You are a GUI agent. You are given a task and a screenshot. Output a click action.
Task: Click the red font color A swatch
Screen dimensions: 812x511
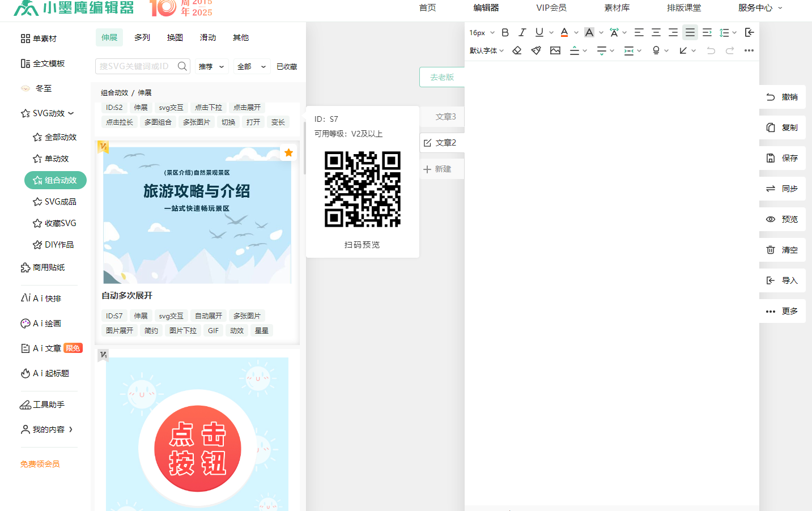pyautogui.click(x=564, y=32)
